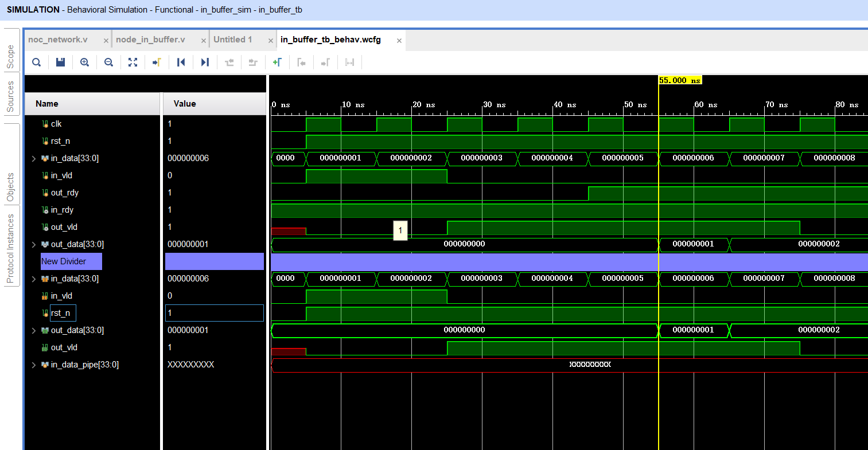Switch to Untitled 1 tab
Image resolution: width=868 pixels, height=450 pixels.
point(233,40)
